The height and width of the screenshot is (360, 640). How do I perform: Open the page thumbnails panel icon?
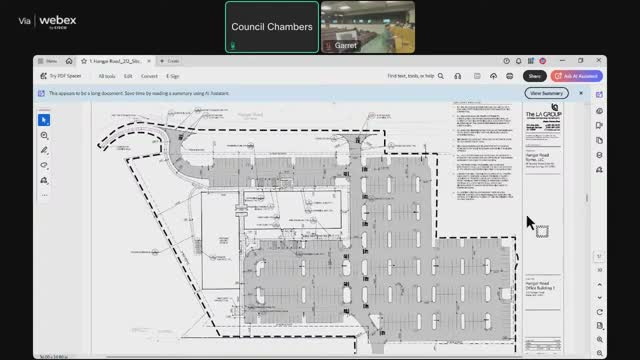(599, 140)
